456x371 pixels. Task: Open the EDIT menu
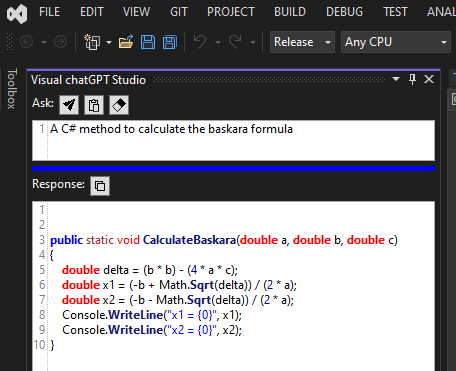[x=92, y=12]
